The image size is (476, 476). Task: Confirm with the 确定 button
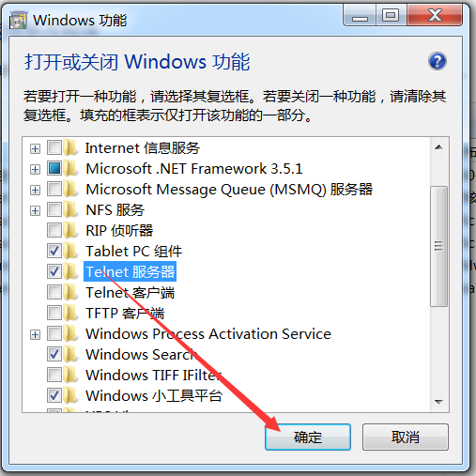coord(308,437)
